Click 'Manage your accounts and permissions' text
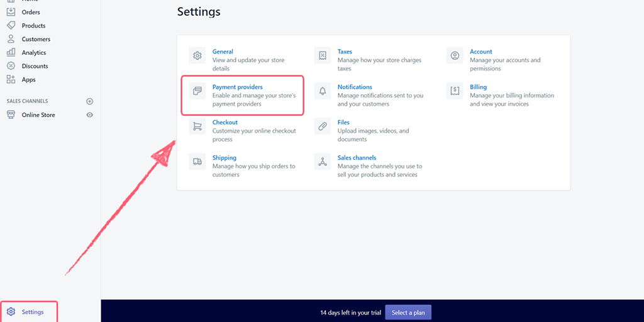The height and width of the screenshot is (322, 644). coord(505,65)
